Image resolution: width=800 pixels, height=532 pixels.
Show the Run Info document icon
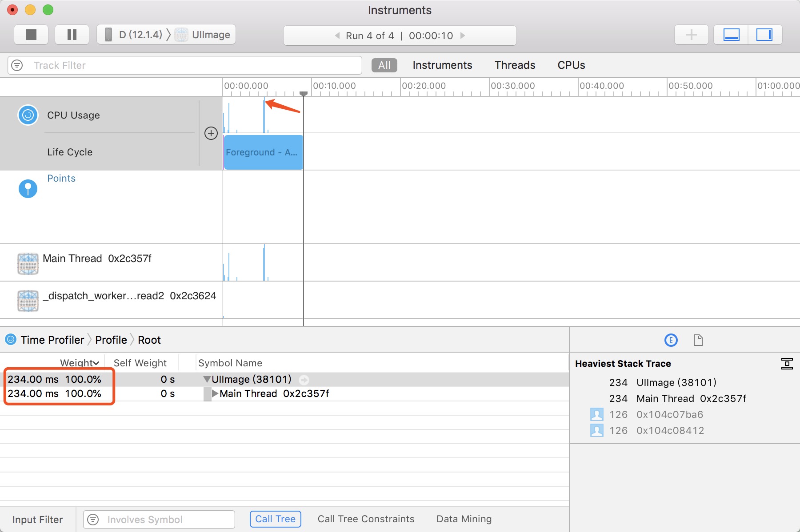pyautogui.click(x=698, y=340)
